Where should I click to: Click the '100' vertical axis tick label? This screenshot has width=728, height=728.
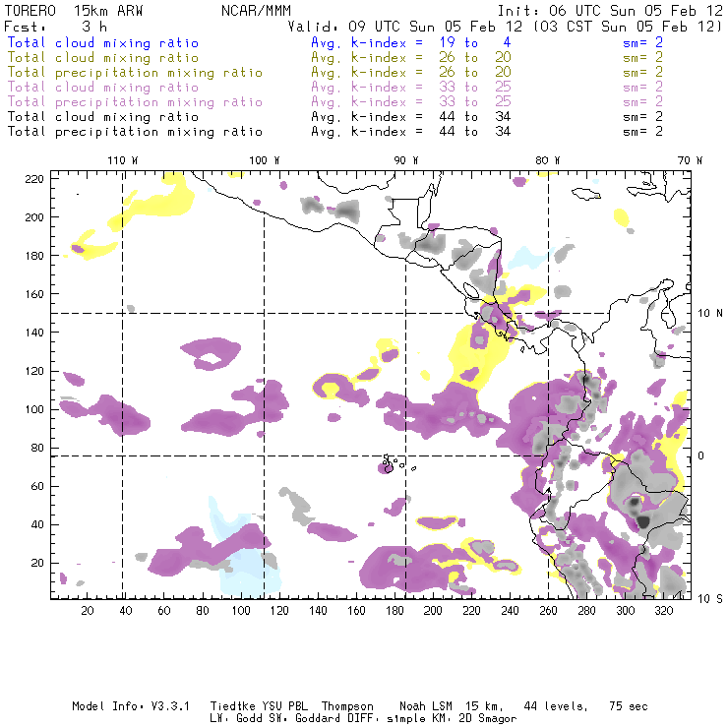34,409
